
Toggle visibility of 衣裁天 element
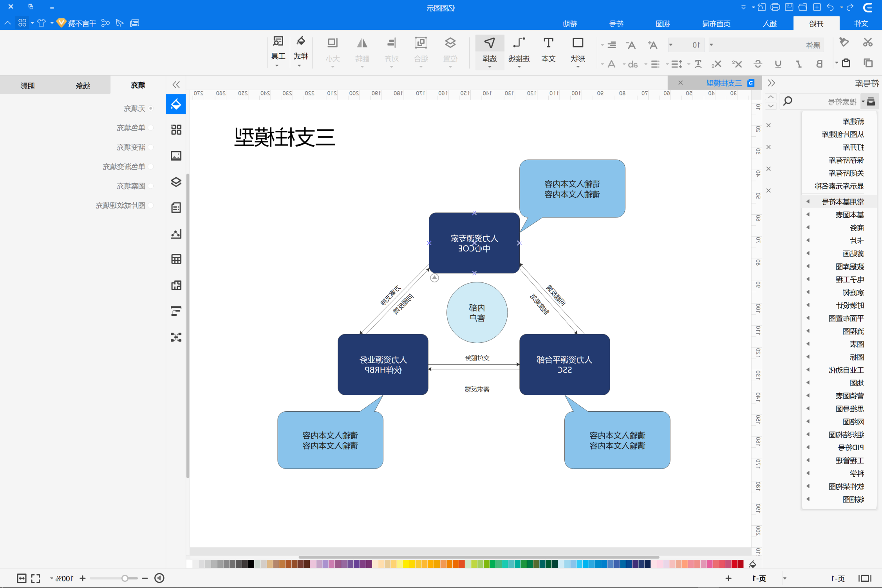tap(150, 109)
